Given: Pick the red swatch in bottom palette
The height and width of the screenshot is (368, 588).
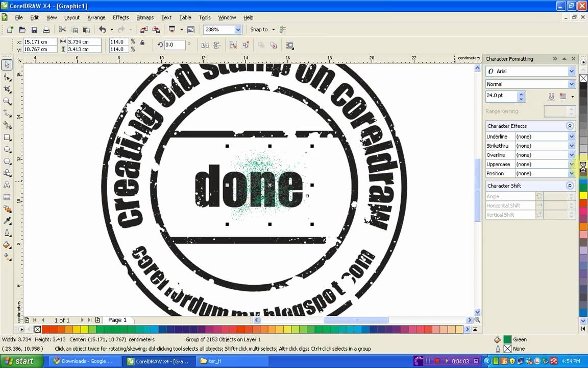Looking at the screenshot, I should click(x=45, y=329).
